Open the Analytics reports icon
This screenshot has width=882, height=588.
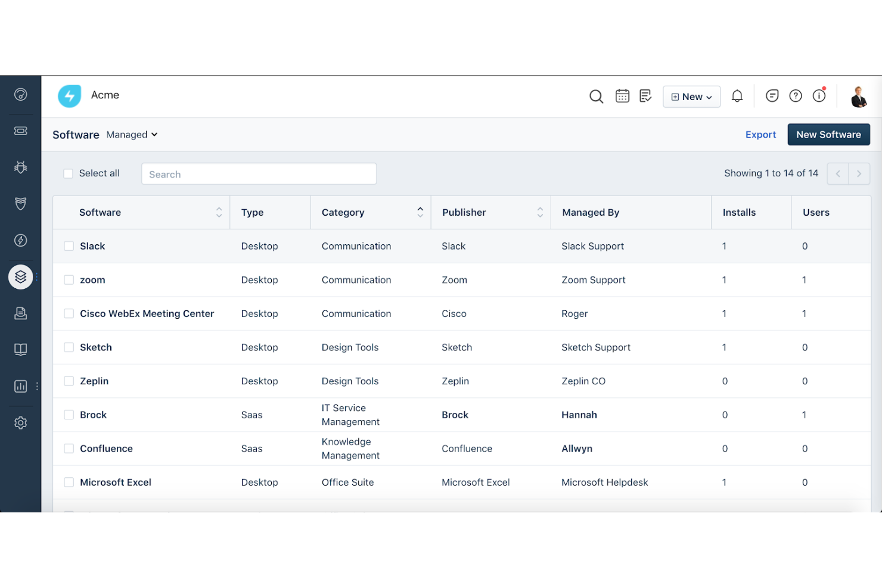point(20,386)
